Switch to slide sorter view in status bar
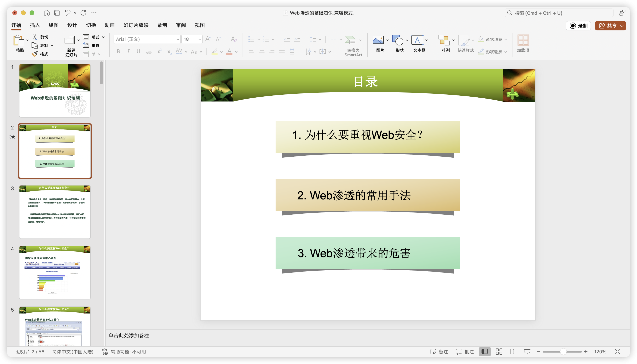This screenshot has height=364, width=637. [x=499, y=351]
